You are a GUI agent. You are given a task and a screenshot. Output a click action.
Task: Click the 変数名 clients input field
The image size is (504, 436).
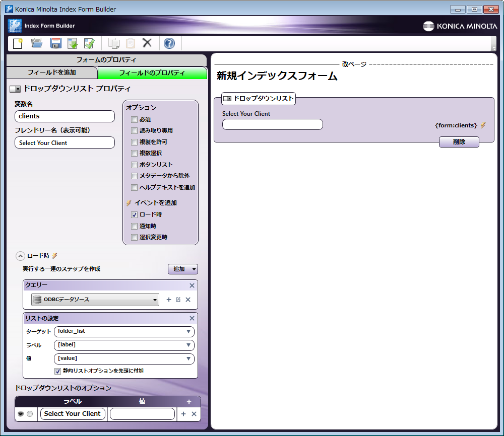(65, 116)
